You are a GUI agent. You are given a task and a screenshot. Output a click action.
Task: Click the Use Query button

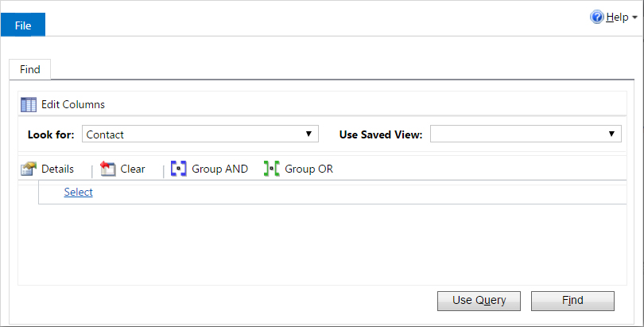coord(479,301)
